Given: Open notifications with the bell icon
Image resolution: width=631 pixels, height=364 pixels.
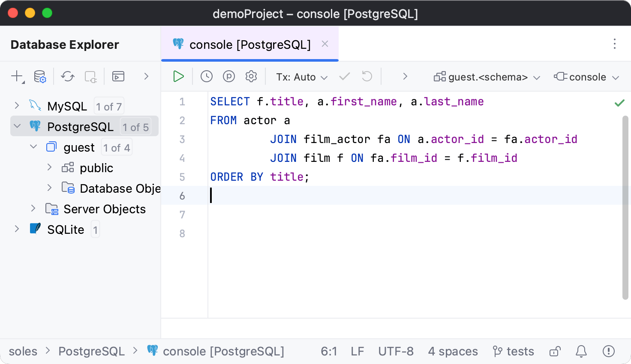Looking at the screenshot, I should 581,351.
